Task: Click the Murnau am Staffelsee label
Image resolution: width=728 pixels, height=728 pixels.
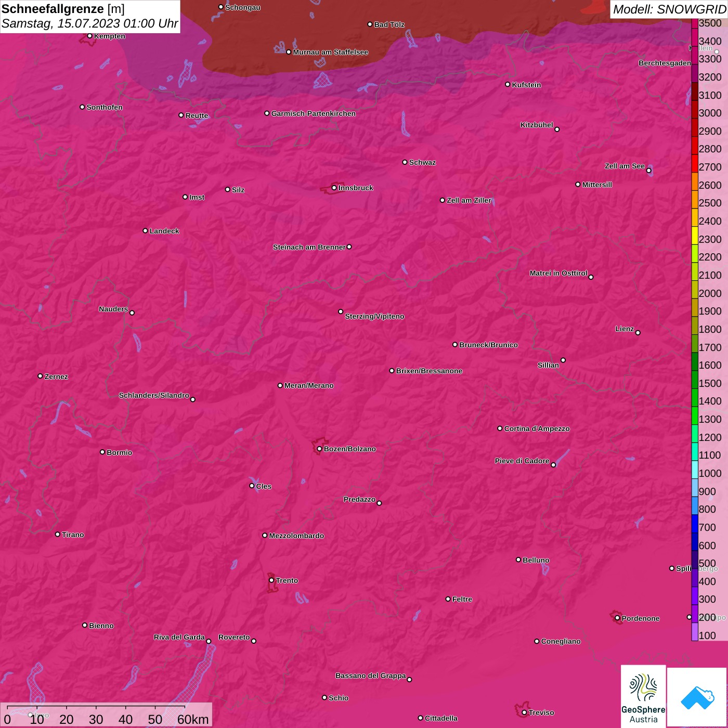Action: (330, 52)
